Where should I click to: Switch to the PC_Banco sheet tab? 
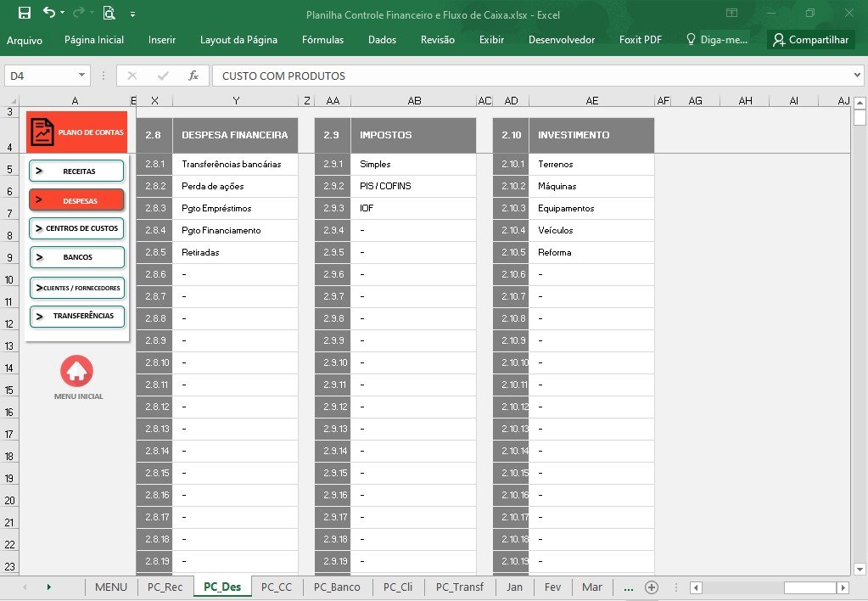tap(337, 587)
